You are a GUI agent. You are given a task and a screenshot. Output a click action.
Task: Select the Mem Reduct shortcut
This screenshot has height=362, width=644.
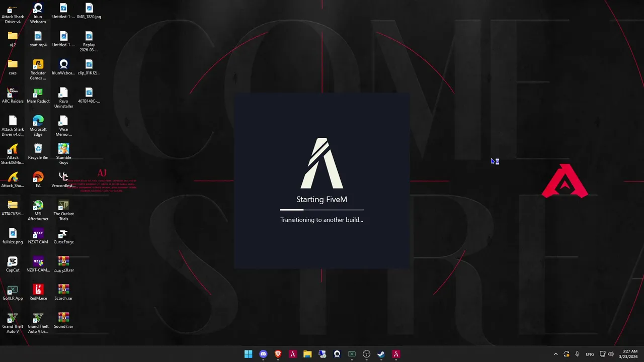(38, 96)
